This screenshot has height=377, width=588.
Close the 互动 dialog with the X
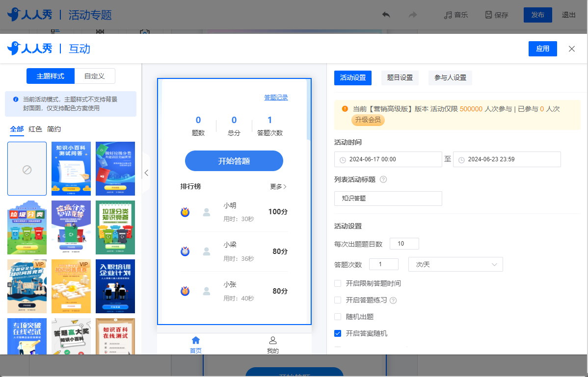572,49
